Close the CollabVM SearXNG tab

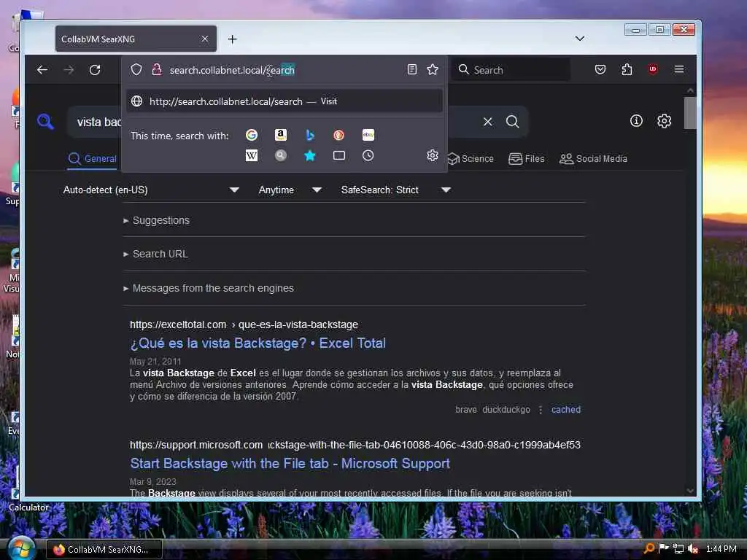point(205,39)
